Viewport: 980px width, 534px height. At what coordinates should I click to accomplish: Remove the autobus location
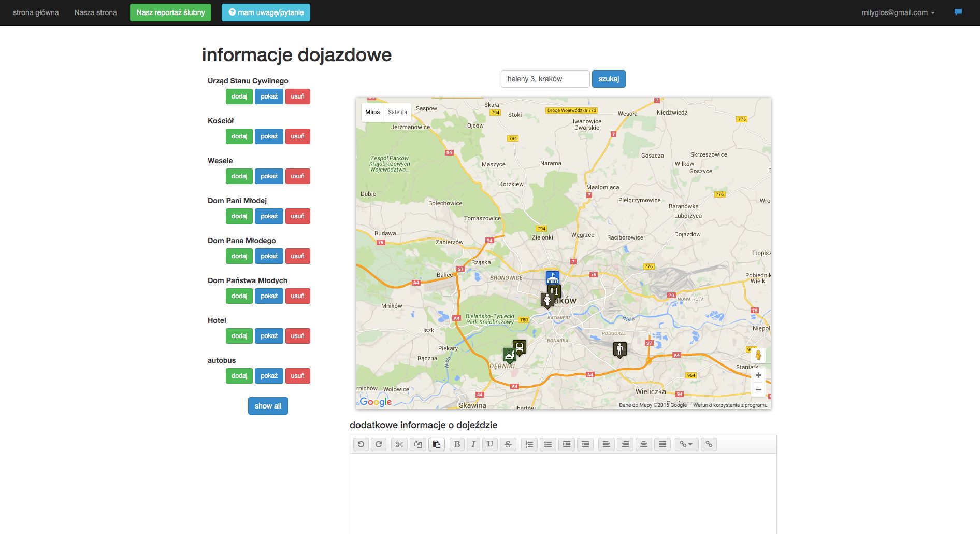298,376
